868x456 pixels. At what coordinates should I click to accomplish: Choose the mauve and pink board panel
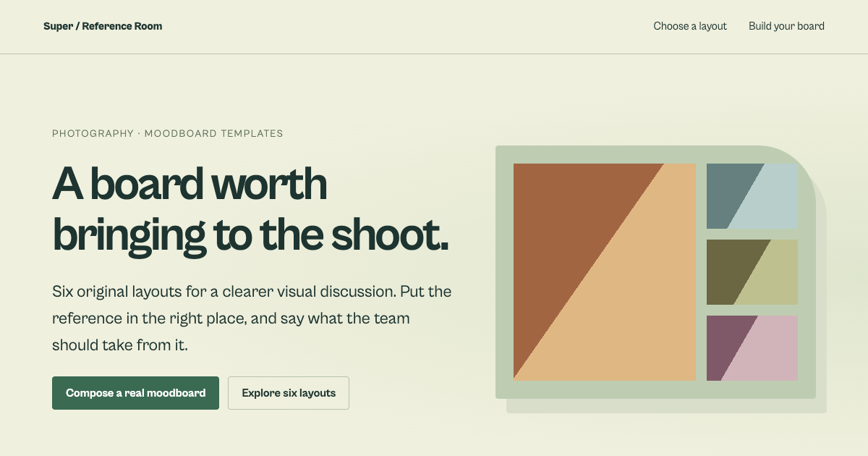pos(752,348)
